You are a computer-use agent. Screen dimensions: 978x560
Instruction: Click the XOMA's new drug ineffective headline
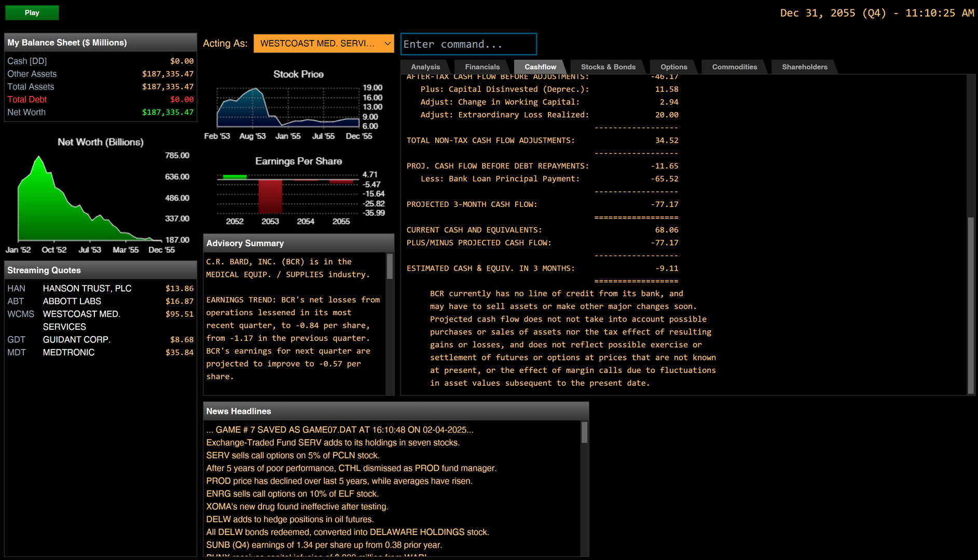click(x=297, y=507)
